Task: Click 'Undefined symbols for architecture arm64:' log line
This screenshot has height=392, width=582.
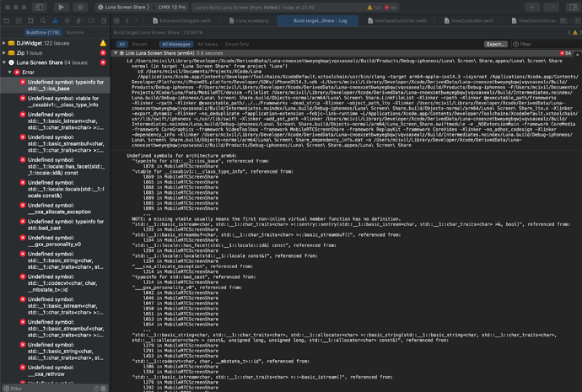Action: 181,156
